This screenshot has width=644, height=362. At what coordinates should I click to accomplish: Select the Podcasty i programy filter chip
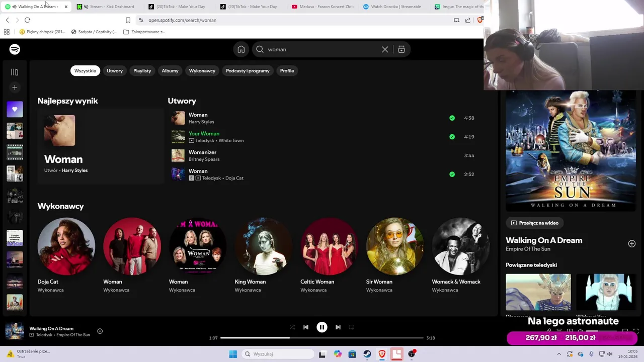coord(248,71)
